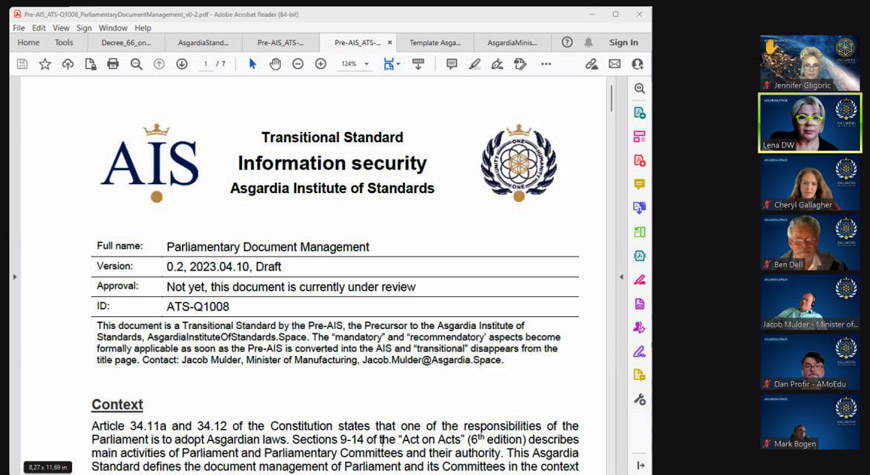Click the Fill & Sign purple pen sidebar icon

click(639, 351)
